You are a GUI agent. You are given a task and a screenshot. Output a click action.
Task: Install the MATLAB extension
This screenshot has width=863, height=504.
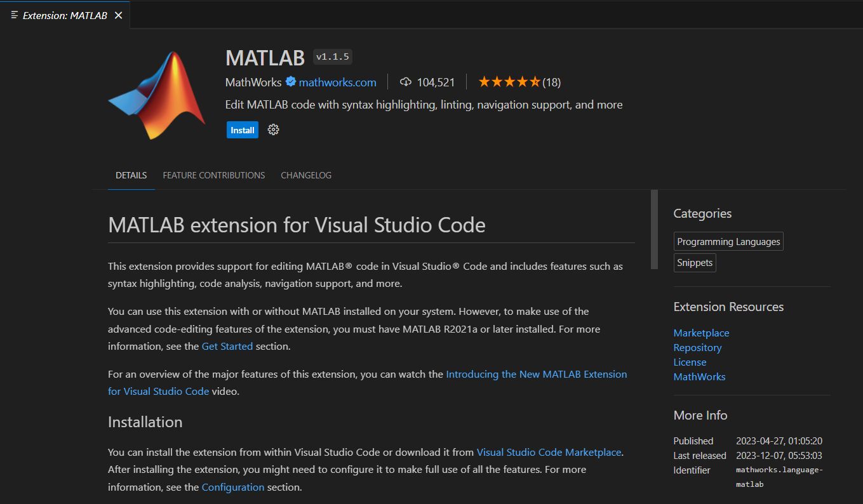(x=243, y=130)
